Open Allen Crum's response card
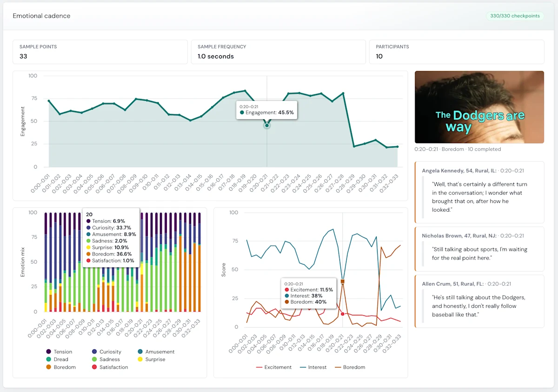Image resolution: width=558 pixels, height=392 pixels. pyautogui.click(x=479, y=301)
